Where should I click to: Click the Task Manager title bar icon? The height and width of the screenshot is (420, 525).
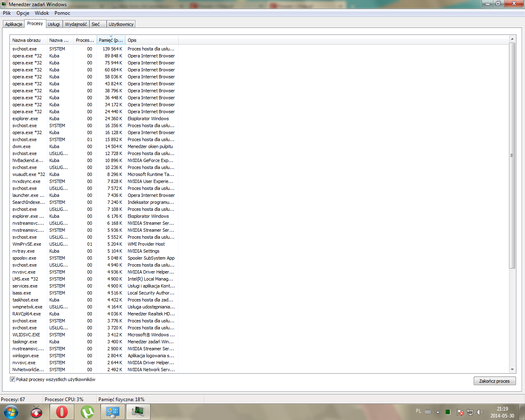click(4, 4)
